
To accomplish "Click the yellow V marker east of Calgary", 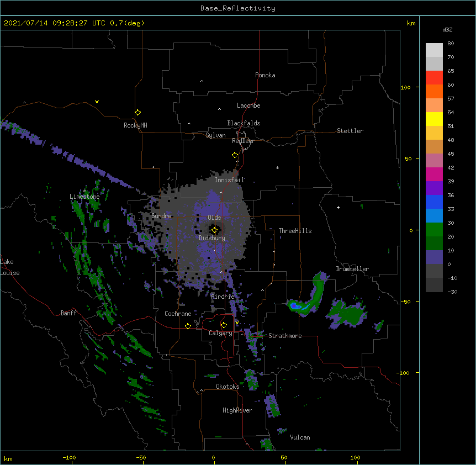I will pos(237,323).
